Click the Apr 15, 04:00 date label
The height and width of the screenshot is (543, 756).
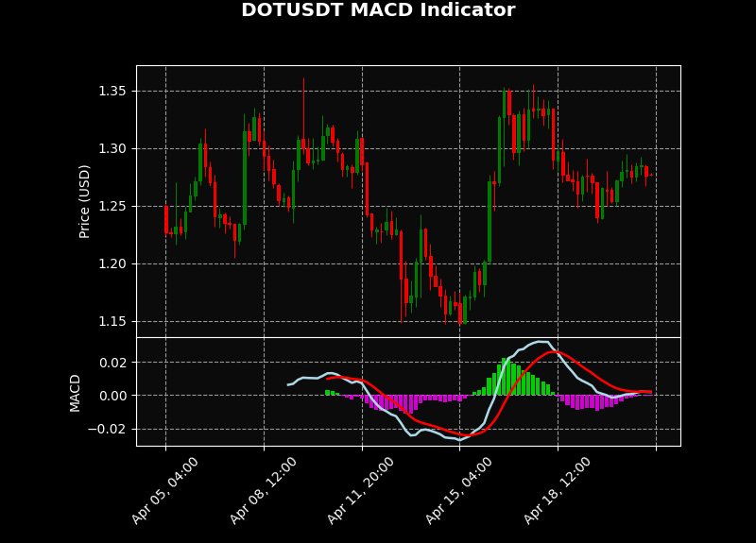point(459,490)
